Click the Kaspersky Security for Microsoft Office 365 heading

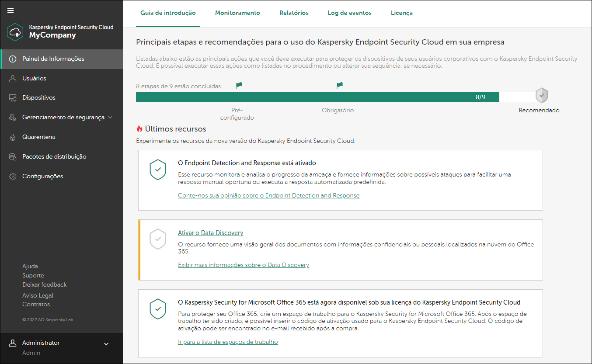(x=349, y=302)
